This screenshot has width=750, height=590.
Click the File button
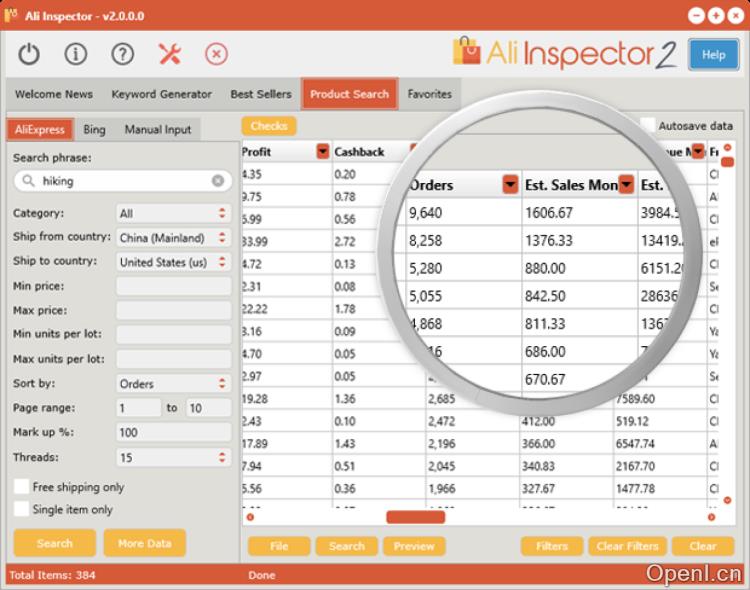(279, 546)
